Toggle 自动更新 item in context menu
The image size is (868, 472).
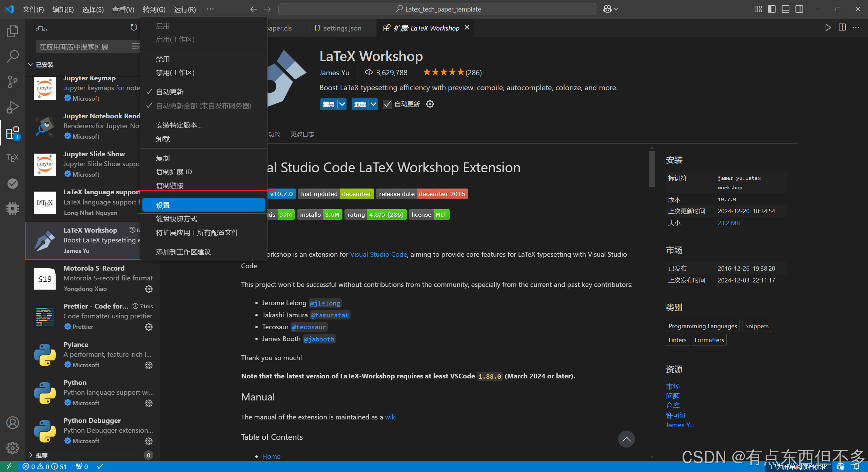pyautogui.click(x=170, y=92)
